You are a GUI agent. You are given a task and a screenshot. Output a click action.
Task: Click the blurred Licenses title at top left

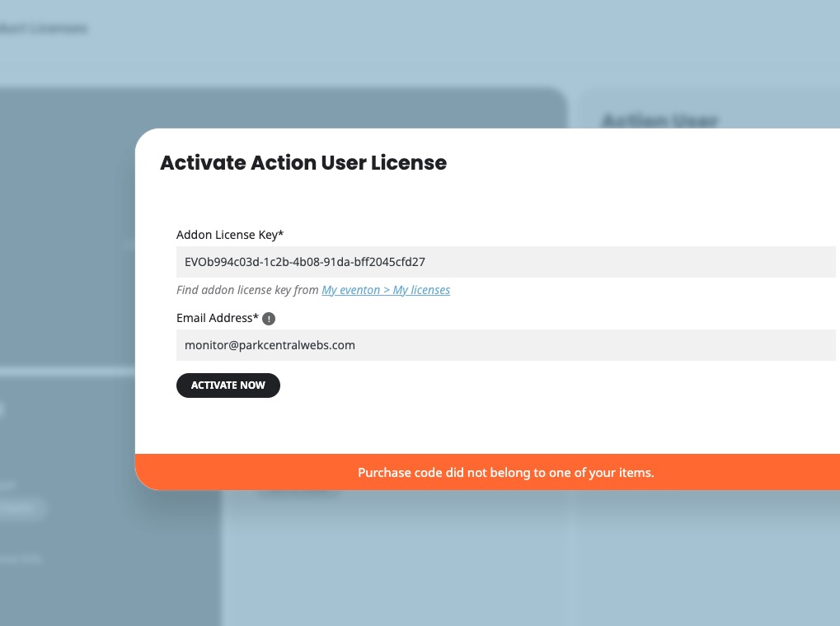pyautogui.click(x=44, y=28)
